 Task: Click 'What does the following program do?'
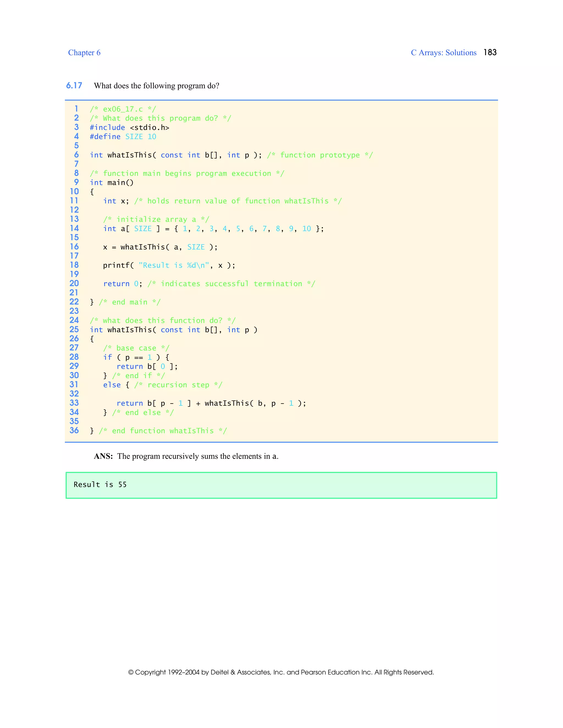[156, 86]
